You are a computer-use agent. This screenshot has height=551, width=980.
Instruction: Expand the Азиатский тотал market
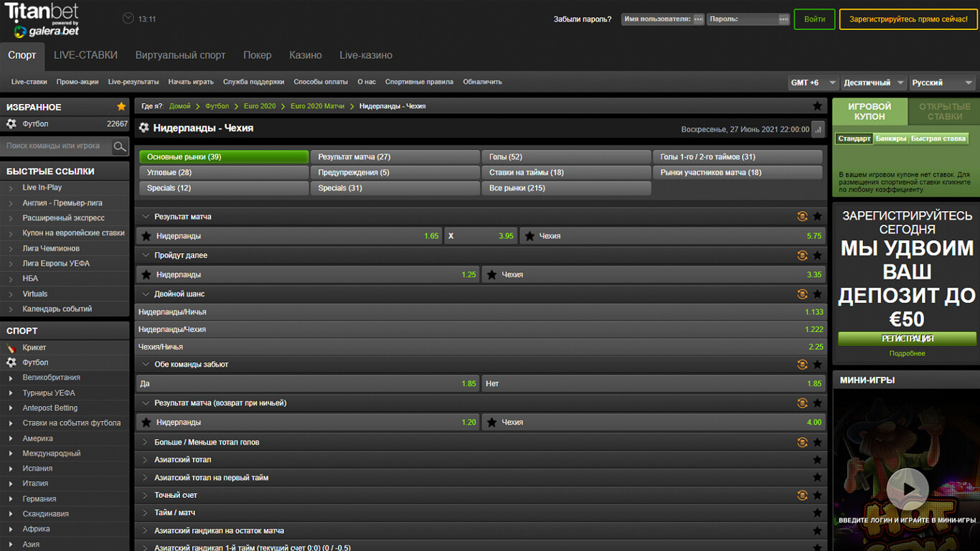click(146, 460)
